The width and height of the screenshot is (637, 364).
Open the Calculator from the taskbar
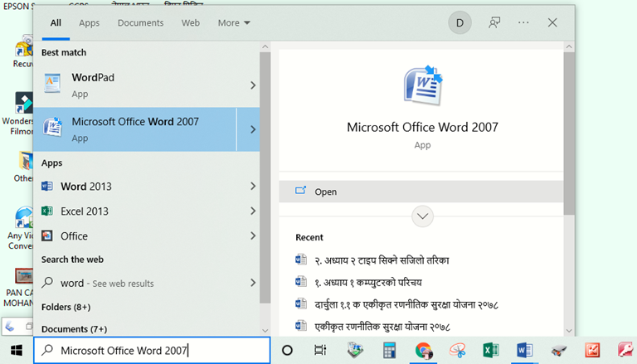[389, 350]
